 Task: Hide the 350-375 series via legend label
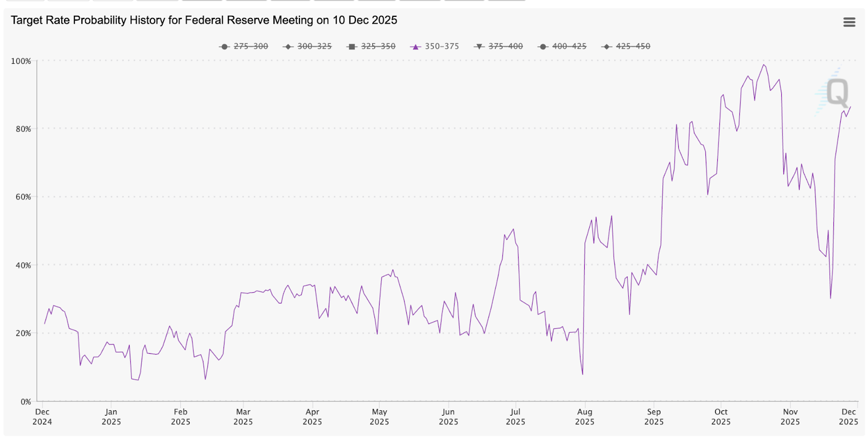(442, 47)
